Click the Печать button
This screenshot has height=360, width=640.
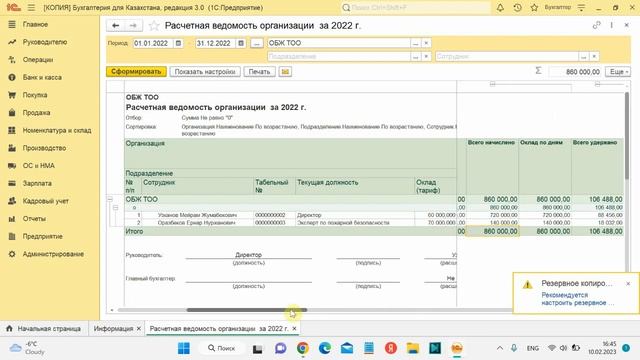point(260,72)
